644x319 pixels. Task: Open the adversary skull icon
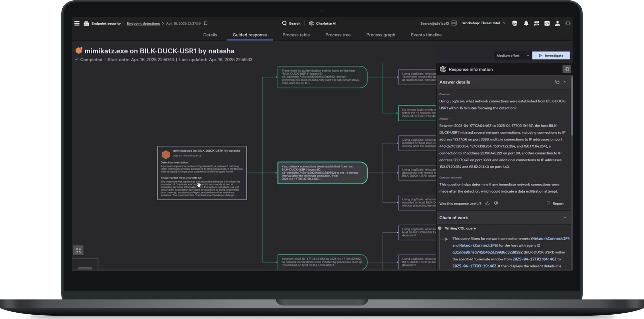[x=515, y=23]
